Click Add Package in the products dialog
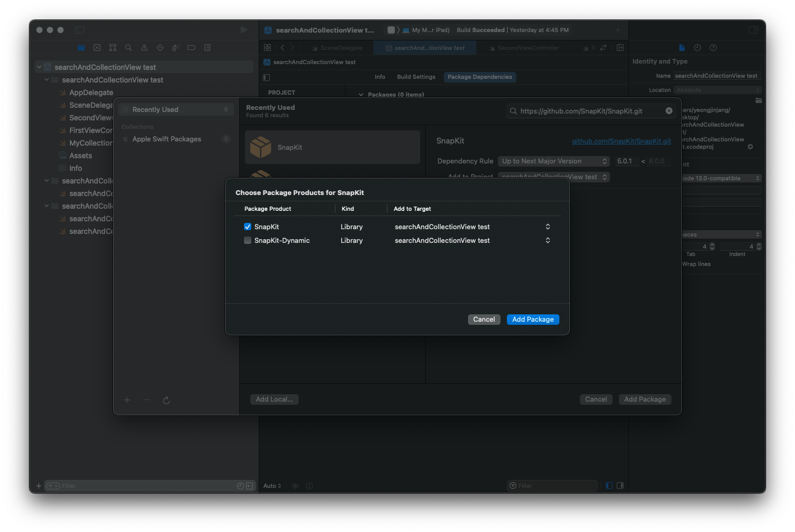Viewport: 795px width, 532px height. 533,320
